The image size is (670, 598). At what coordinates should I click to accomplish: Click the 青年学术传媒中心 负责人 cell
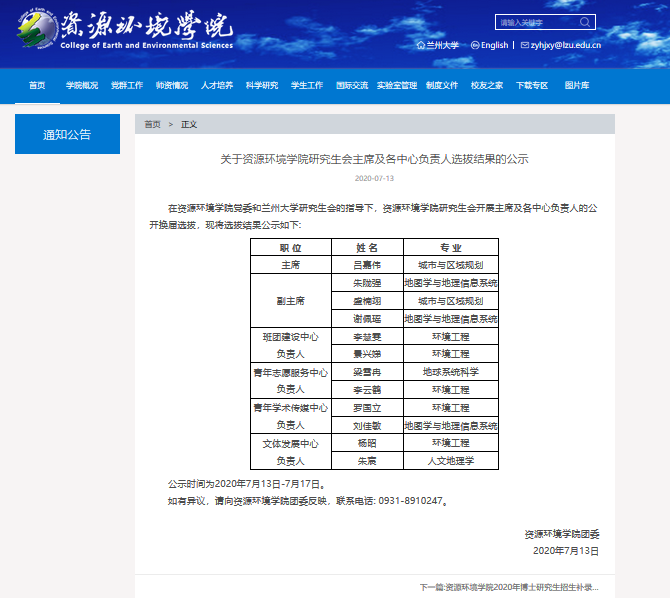click(x=291, y=416)
